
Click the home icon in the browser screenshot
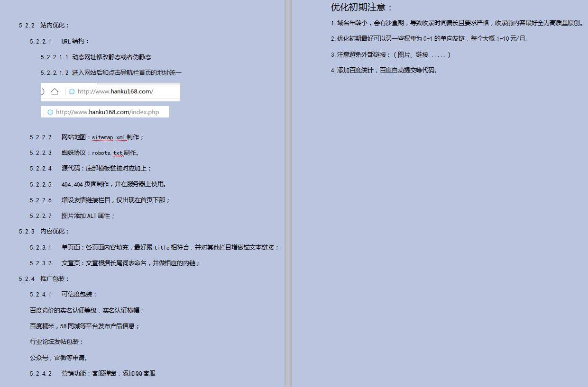(55, 91)
